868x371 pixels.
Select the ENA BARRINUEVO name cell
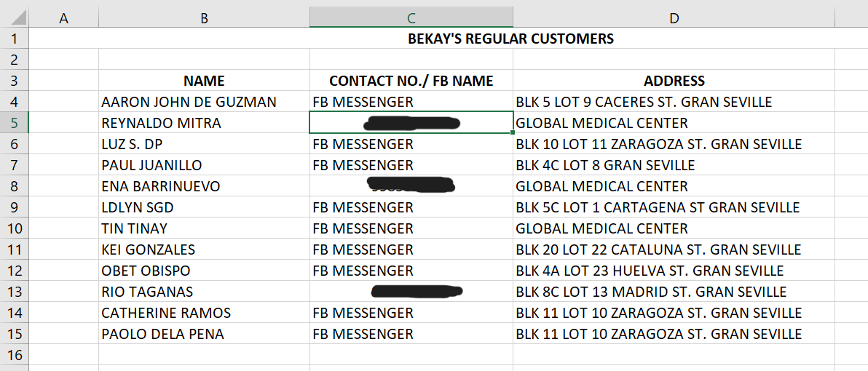pyautogui.click(x=161, y=186)
